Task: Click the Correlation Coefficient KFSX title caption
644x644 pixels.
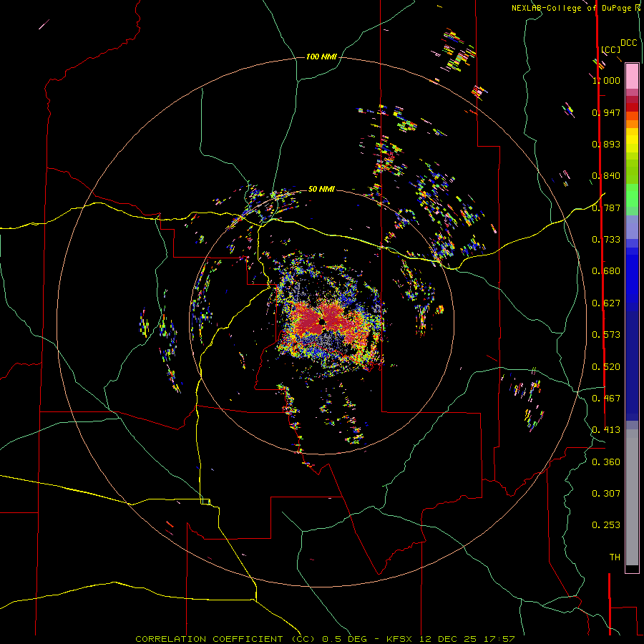Action: click(x=325, y=639)
